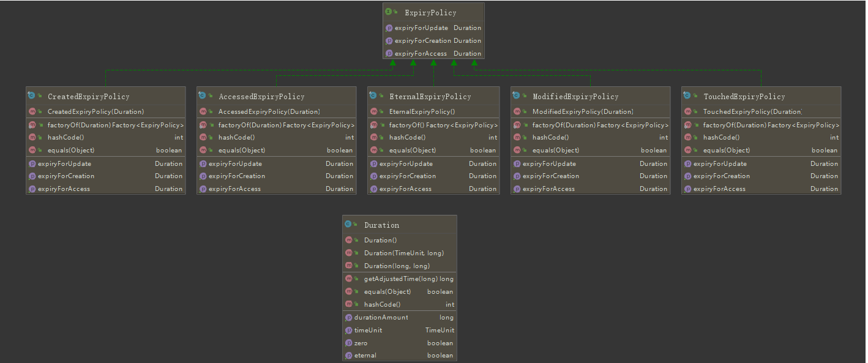
Task: Click property icon of TouchedExpiryPolicy expiryForCreation
Action: (x=687, y=176)
